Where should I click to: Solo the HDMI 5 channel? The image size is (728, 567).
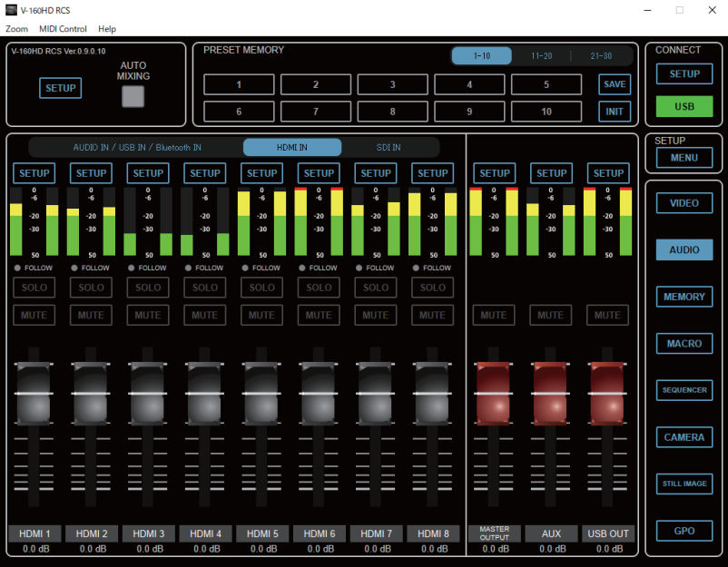[x=261, y=288]
